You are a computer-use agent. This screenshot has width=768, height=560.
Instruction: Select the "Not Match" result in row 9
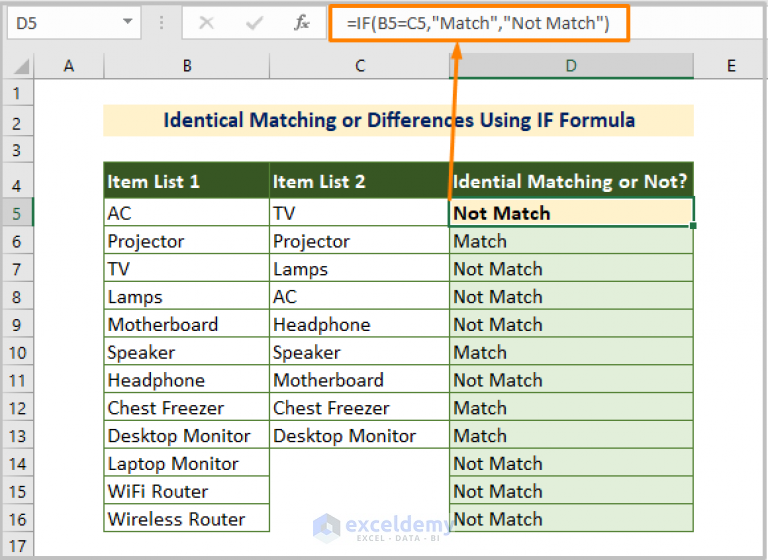571,324
